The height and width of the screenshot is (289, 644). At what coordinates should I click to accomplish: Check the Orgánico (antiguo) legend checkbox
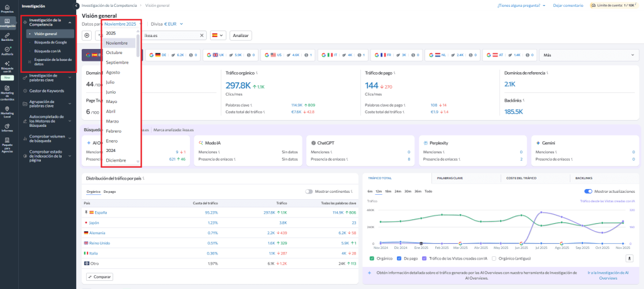494,258
